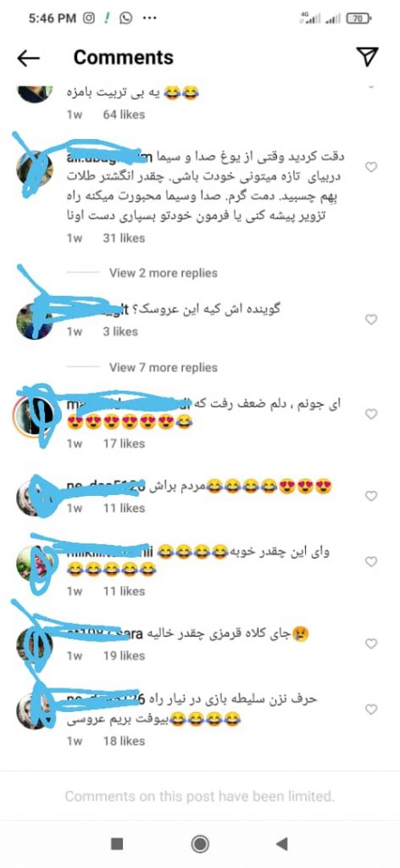This screenshot has height=868, width=400.
Task: Tap Android back triangle button
Action: 281,843
